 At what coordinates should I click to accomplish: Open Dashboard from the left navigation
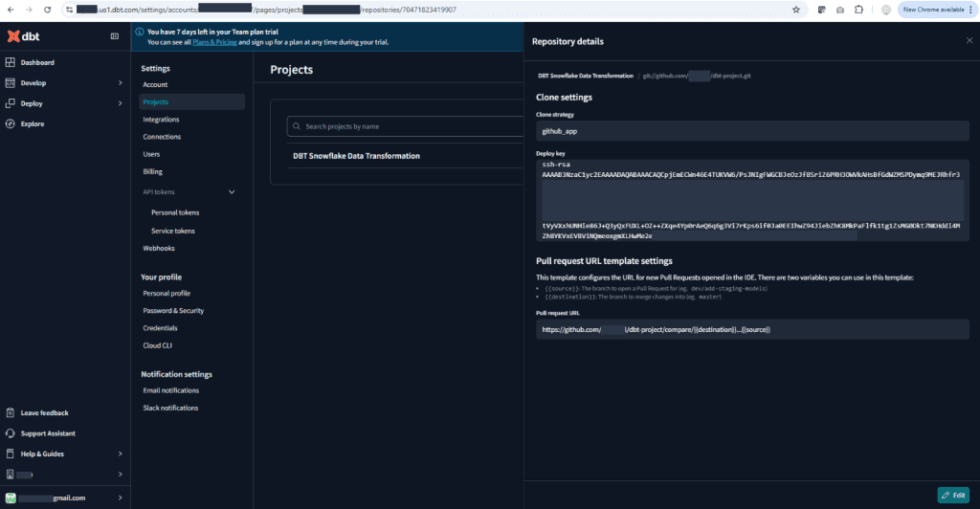37,63
